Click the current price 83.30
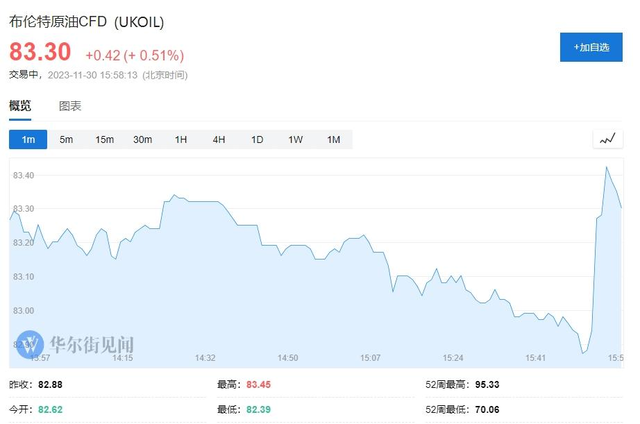The image size is (640, 424). pyautogui.click(x=40, y=52)
